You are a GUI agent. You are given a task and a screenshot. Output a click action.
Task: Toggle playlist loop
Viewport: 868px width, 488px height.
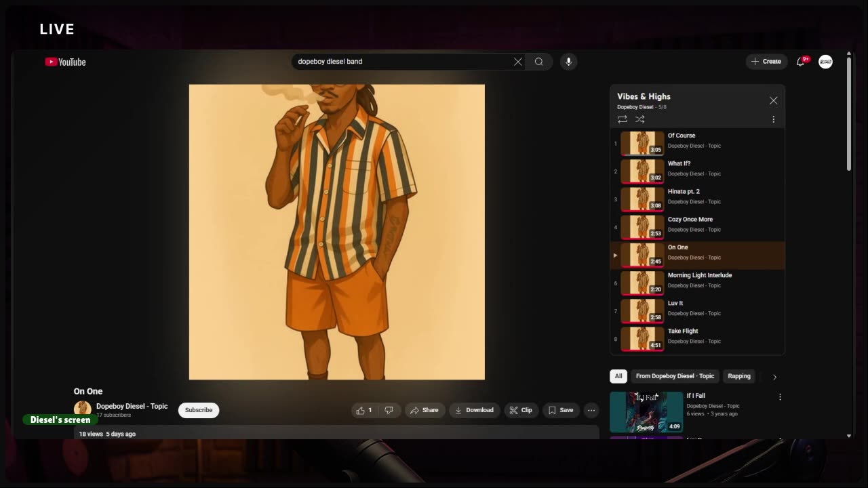[623, 119]
